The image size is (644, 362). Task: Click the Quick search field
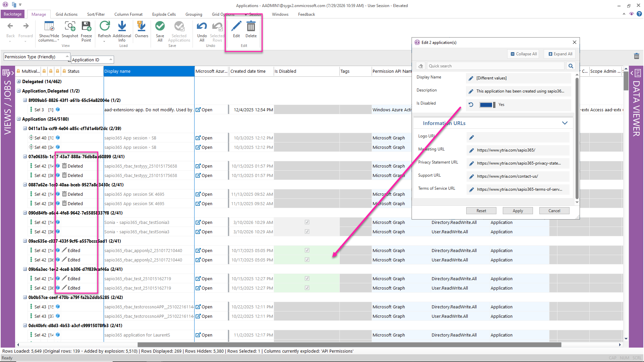(495, 66)
